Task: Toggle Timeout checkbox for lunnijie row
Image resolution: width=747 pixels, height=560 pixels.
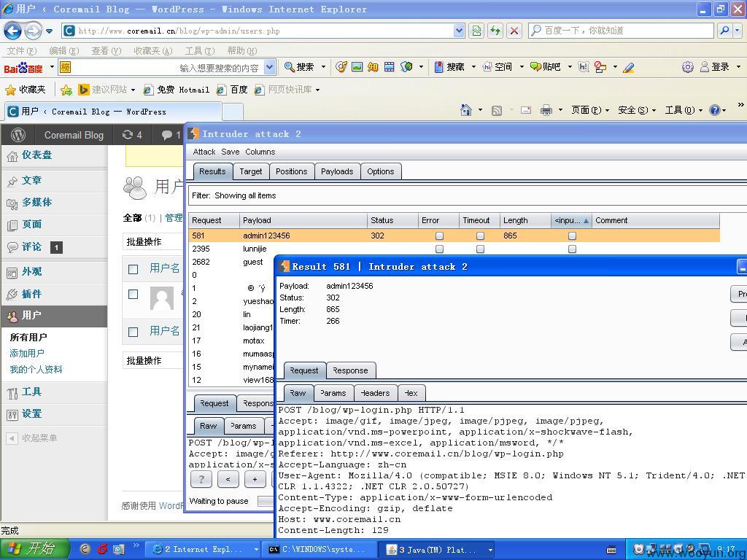Action: point(480,249)
